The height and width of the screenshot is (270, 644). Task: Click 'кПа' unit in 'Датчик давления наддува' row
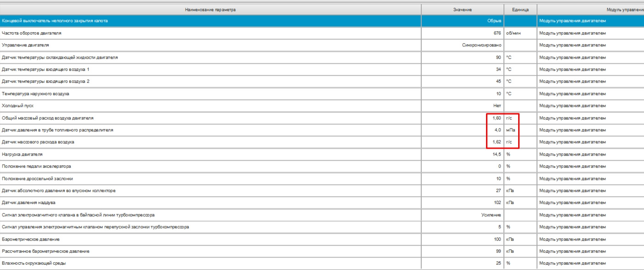click(510, 202)
